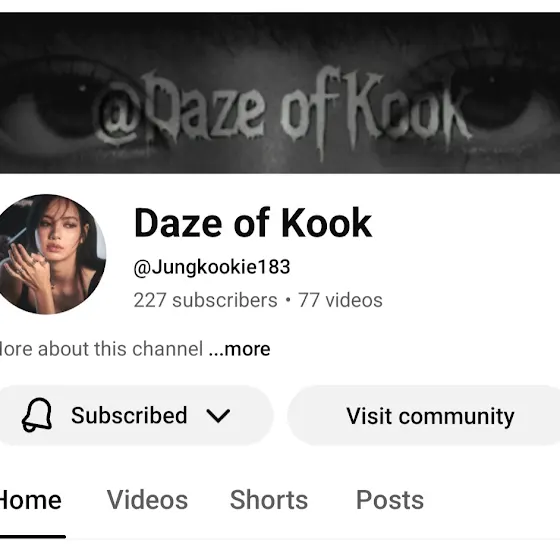
Task: Switch to the Videos tab
Action: (147, 500)
